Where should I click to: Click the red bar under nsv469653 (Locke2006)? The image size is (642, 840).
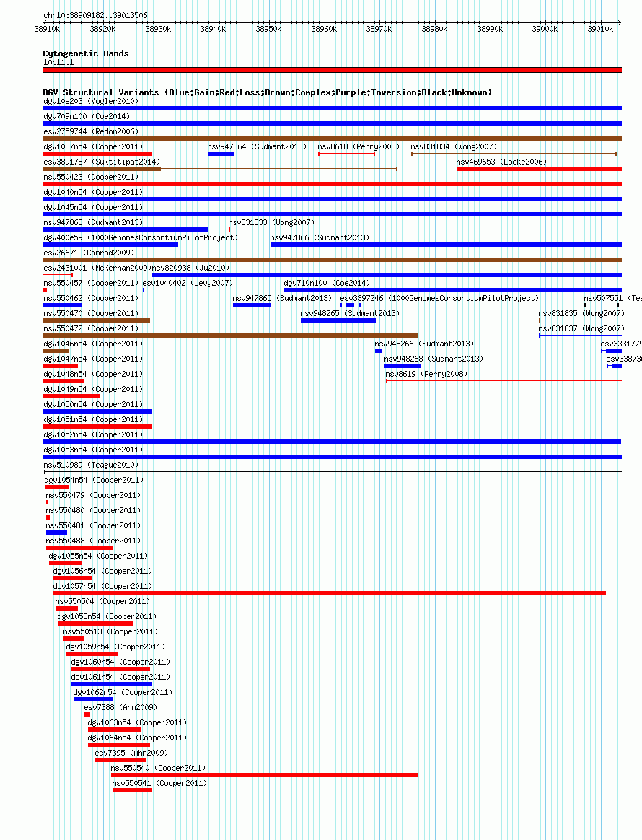(x=539, y=169)
